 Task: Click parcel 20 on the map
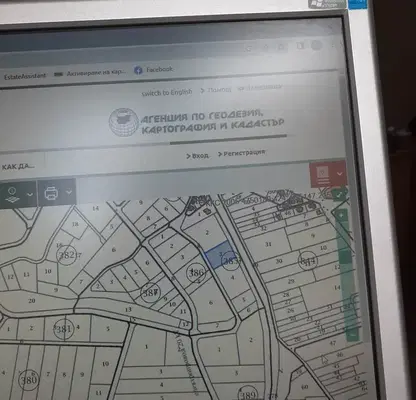tap(32, 301)
